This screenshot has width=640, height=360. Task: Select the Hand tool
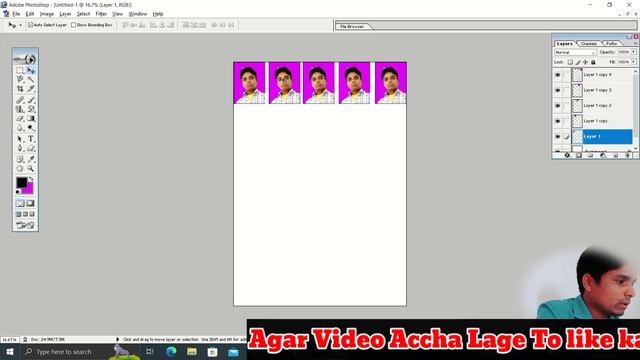(20, 168)
